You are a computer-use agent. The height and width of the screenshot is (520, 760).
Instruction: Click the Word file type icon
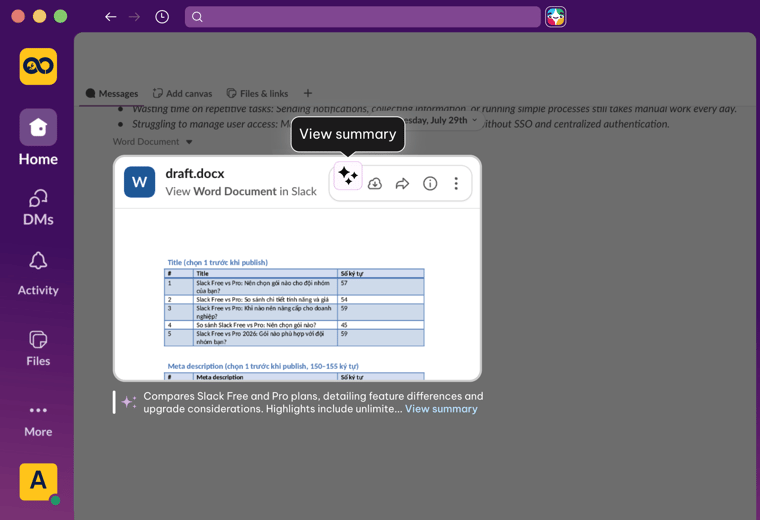coord(140,182)
